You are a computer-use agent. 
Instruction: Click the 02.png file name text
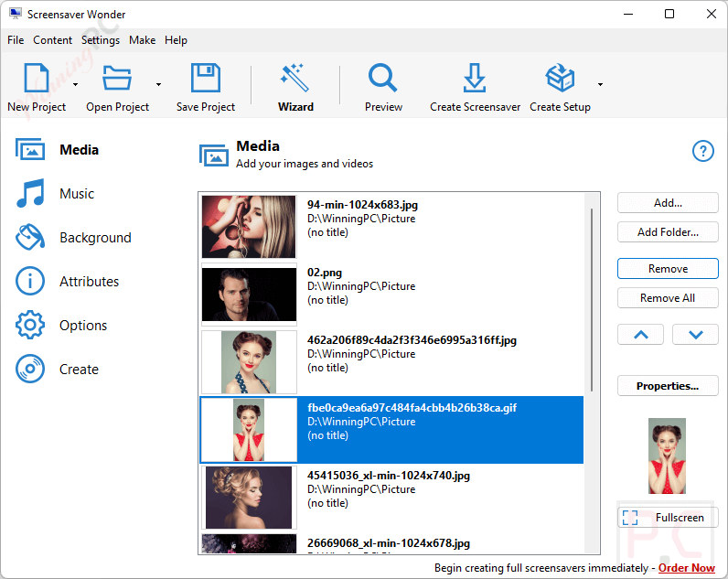[325, 273]
